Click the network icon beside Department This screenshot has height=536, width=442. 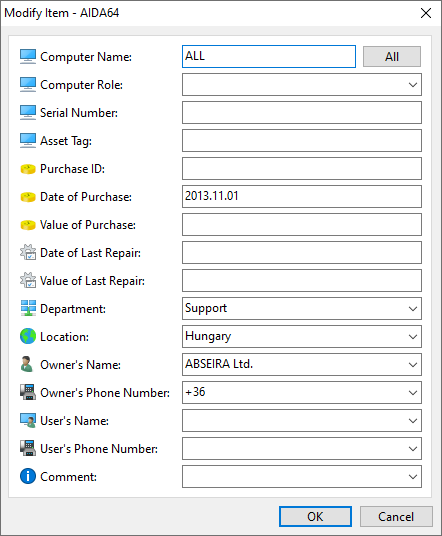pyautogui.click(x=28, y=308)
